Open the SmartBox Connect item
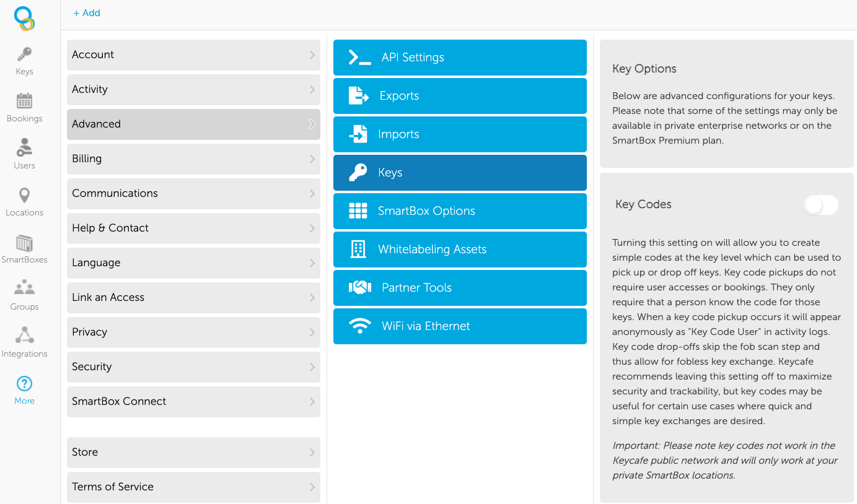The image size is (857, 504). pos(193,402)
